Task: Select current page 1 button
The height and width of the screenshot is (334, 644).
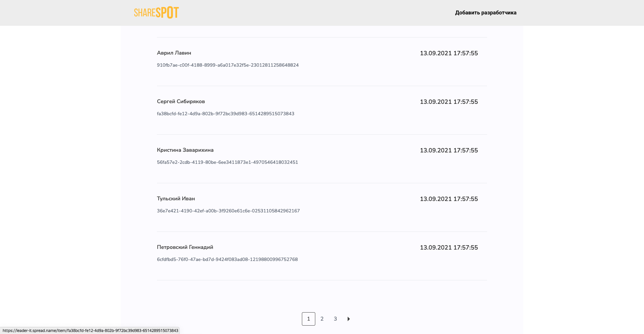Action: pos(309,319)
